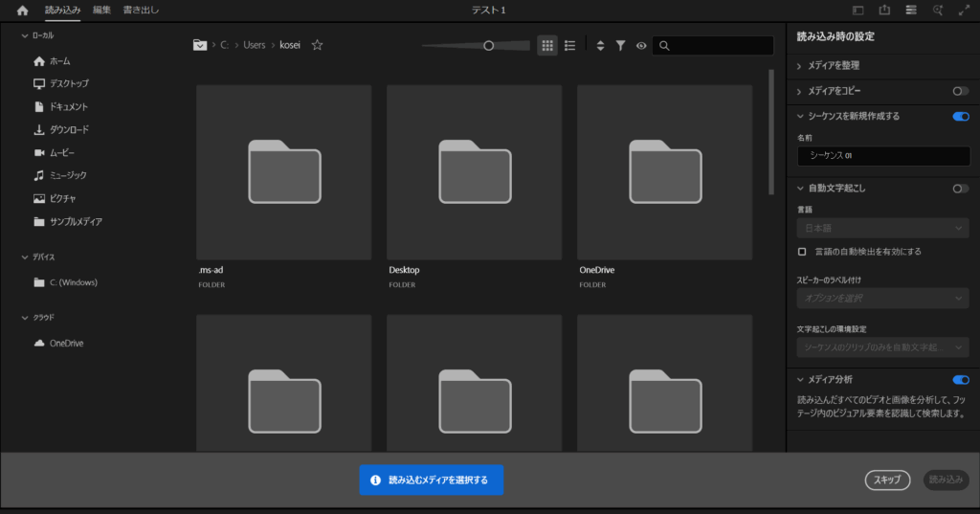Click the Home icon in top bar
This screenshot has height=514, width=980.
(23, 11)
